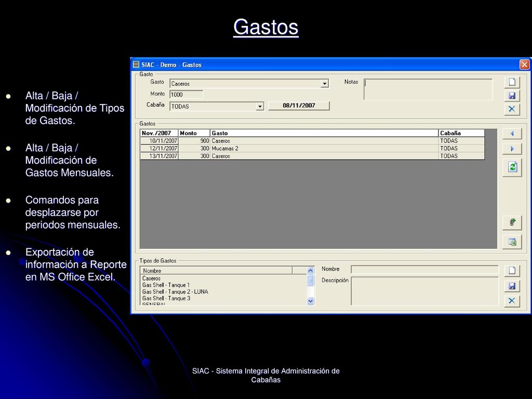Click the Nombre header of the types list

pyautogui.click(x=216, y=271)
